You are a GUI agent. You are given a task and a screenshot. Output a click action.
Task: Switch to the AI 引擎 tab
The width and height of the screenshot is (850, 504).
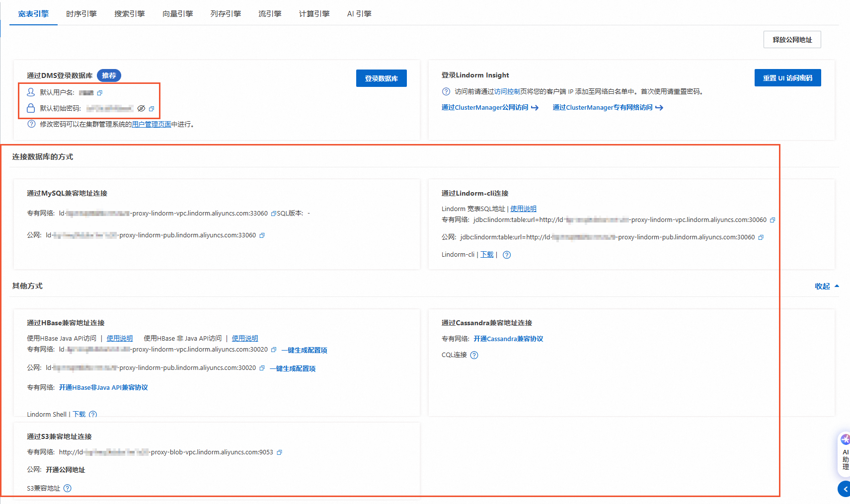coord(359,14)
